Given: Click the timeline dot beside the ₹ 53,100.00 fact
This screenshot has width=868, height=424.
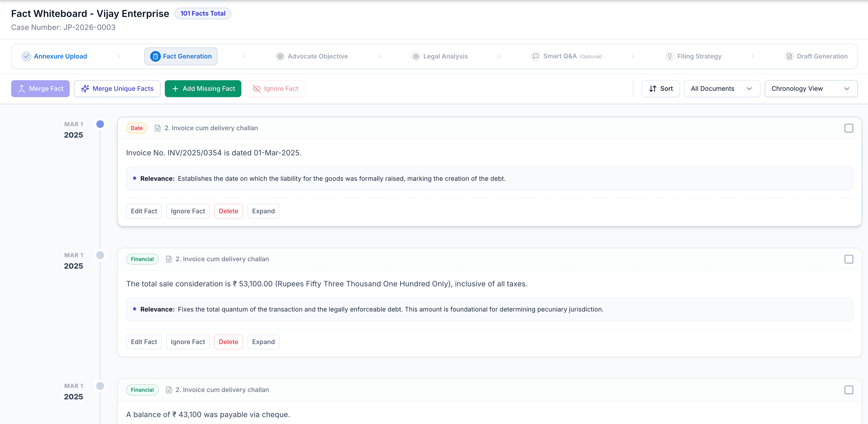Looking at the screenshot, I should pyautogui.click(x=100, y=255).
